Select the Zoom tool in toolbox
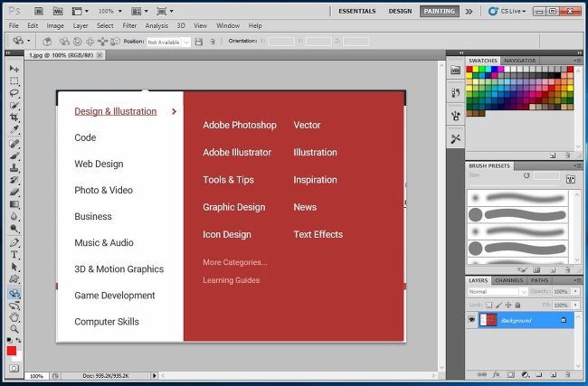588x386 pixels. coord(14,329)
